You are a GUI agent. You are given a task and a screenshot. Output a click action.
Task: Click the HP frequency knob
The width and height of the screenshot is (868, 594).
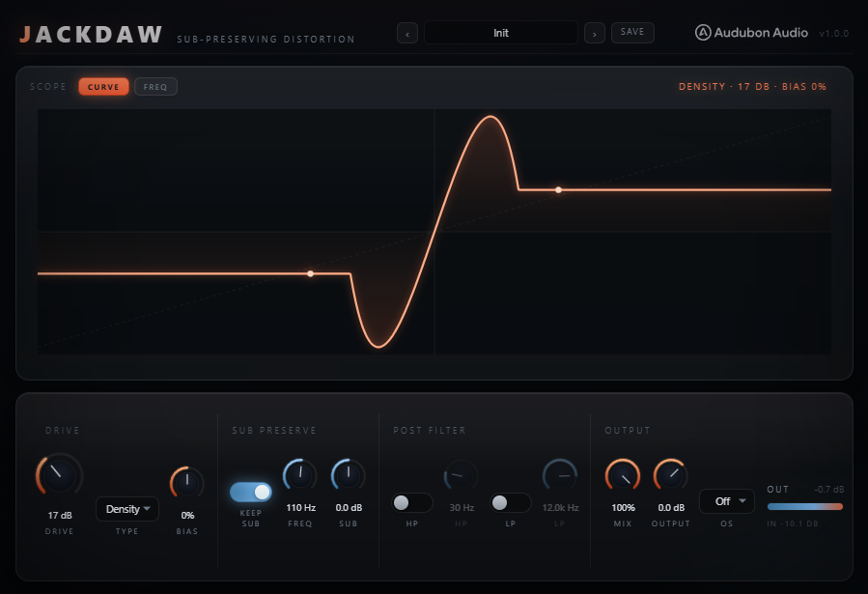(x=461, y=475)
